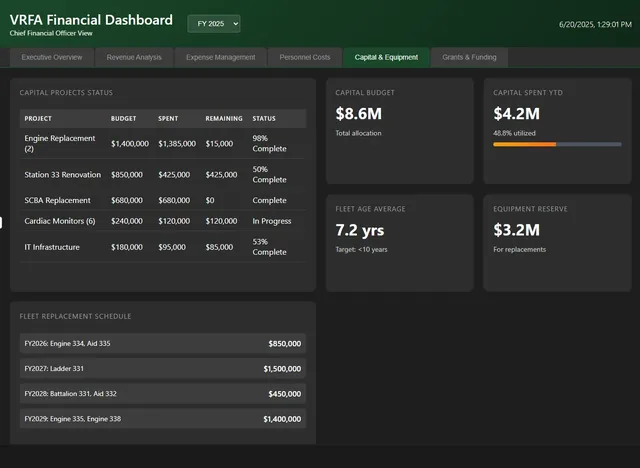This screenshot has width=640, height=468.
Task: Select the Engine Replacement (2) project name
Action: 60,144
